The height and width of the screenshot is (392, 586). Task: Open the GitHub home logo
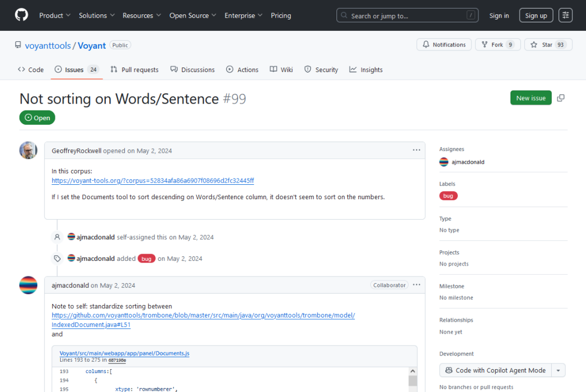[21, 15]
